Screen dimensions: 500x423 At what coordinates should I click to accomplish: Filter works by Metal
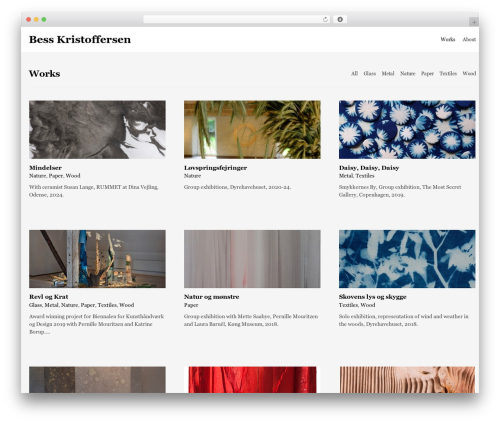coord(388,73)
